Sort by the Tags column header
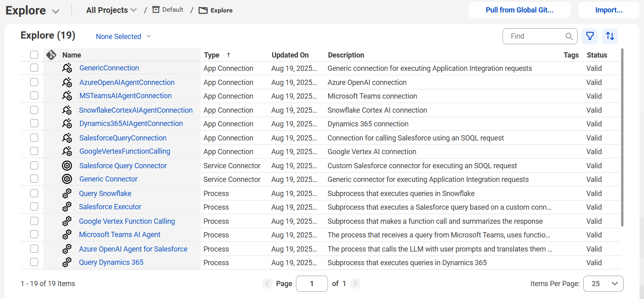This screenshot has width=644, height=299. pos(571,55)
